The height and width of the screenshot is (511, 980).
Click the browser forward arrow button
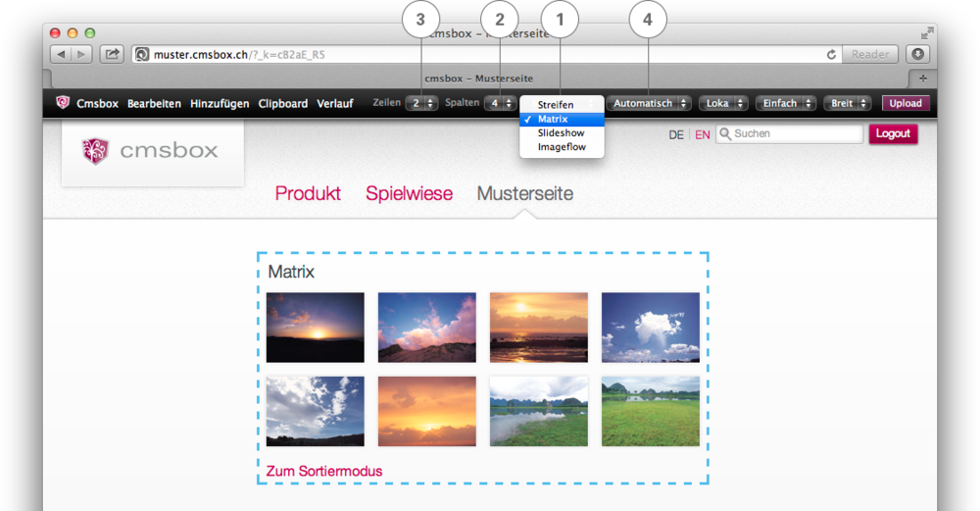tap(81, 55)
